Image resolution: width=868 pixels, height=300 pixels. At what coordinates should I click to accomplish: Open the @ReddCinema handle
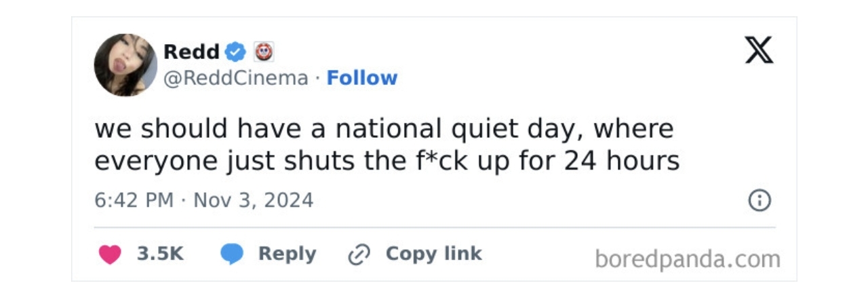pyautogui.click(x=236, y=79)
